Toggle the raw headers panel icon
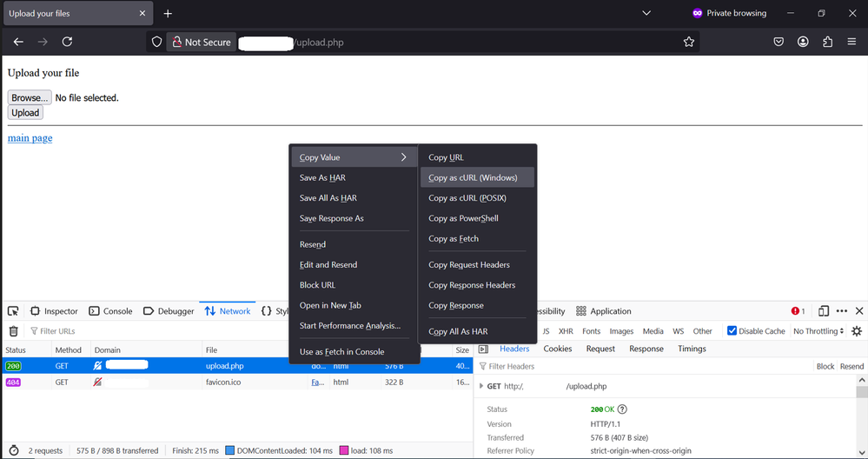868x459 pixels. (483, 349)
